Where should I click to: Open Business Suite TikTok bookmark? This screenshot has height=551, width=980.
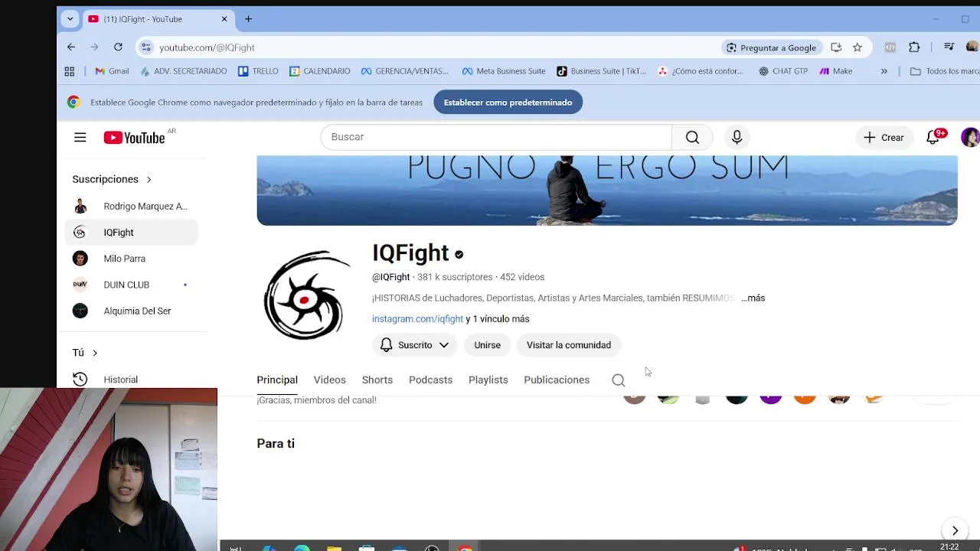point(601,71)
